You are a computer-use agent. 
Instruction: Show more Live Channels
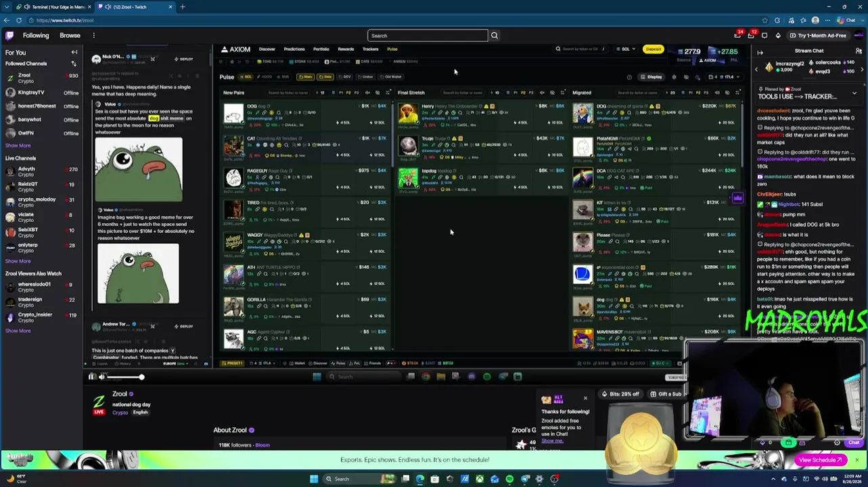pos(18,261)
